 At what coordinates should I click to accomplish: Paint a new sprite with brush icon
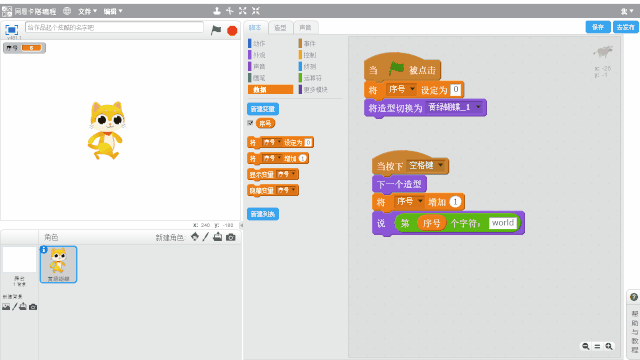[206, 237]
